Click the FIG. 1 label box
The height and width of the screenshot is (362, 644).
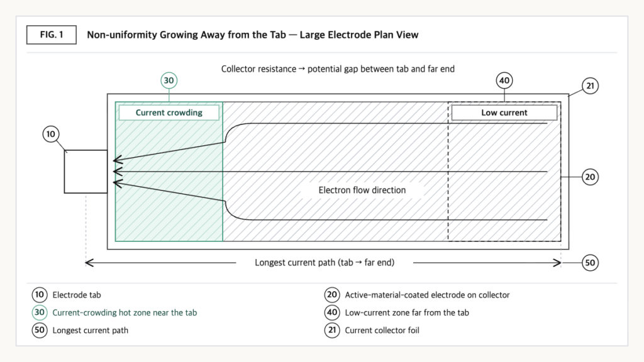52,35
